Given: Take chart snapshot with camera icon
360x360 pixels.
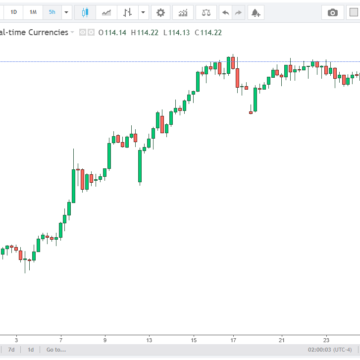Looking at the screenshot, I should (332, 13).
